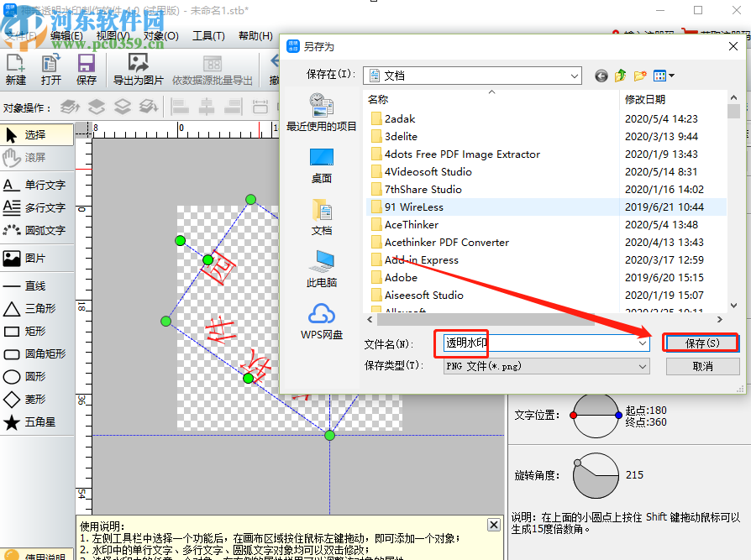The height and width of the screenshot is (560, 751).
Task: Select the 2adak folder
Action: [400, 118]
